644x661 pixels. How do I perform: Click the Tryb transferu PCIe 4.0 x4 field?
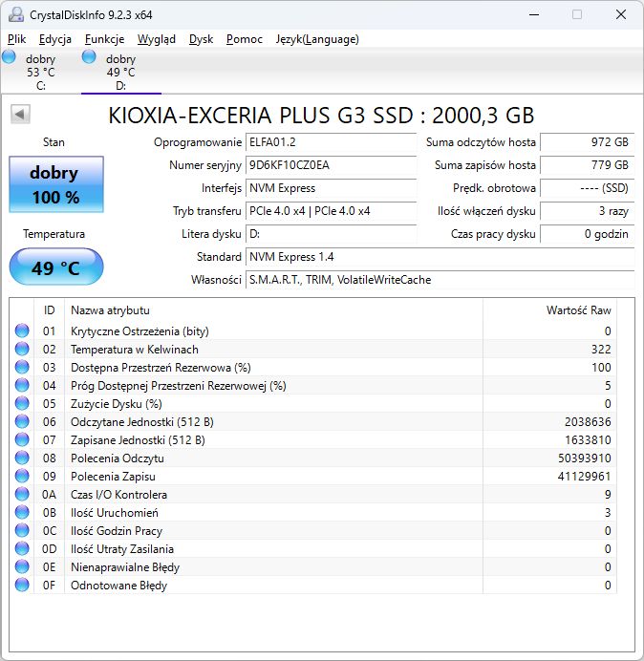click(x=331, y=211)
